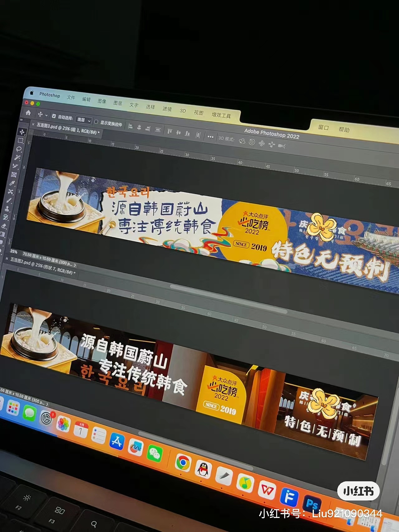Open the Apple menu
The width and height of the screenshot is (399, 532).
[31, 93]
